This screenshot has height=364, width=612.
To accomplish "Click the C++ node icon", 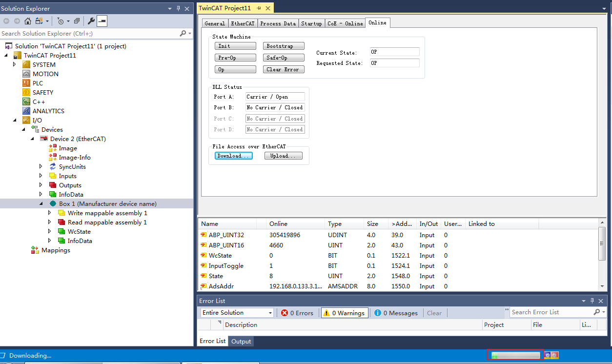I will 26,101.
